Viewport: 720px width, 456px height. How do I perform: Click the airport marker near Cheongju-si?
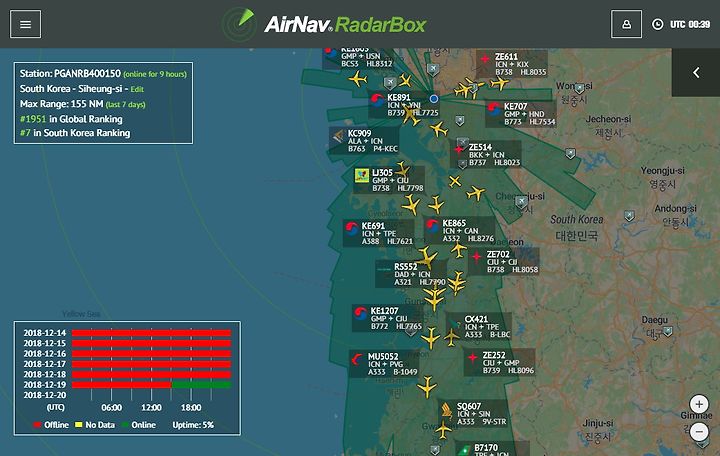[521, 201]
